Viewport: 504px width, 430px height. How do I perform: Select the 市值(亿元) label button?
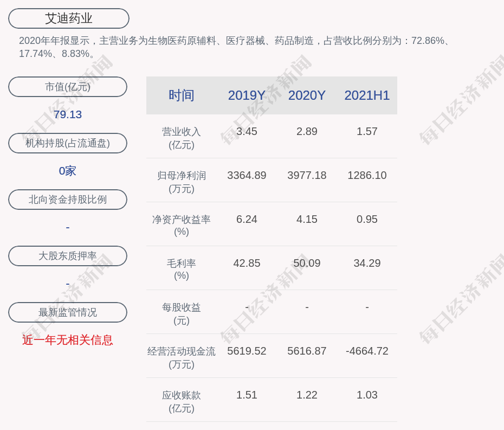[x=68, y=87]
